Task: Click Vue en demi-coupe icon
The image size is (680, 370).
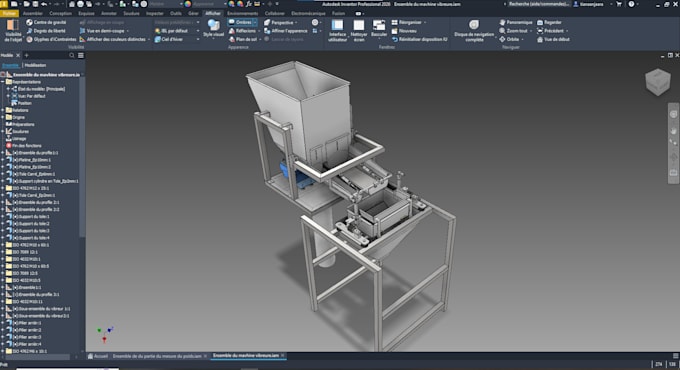Action: (82, 31)
